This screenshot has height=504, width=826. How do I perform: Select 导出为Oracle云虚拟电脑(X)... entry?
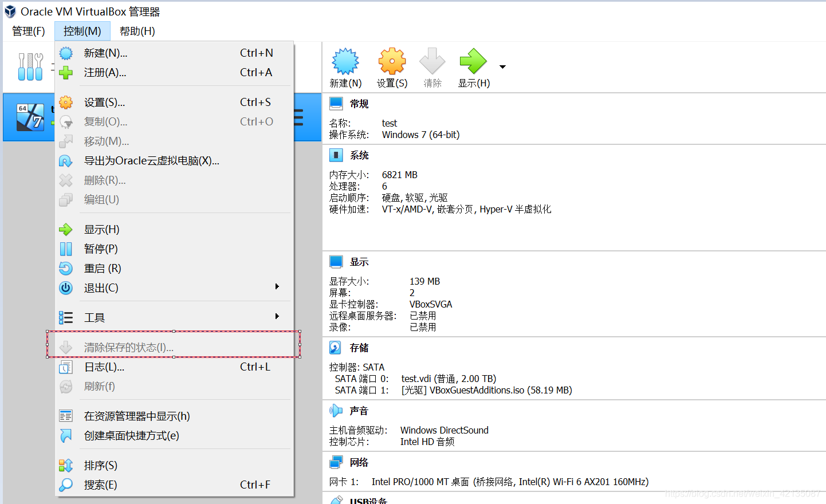click(x=174, y=161)
